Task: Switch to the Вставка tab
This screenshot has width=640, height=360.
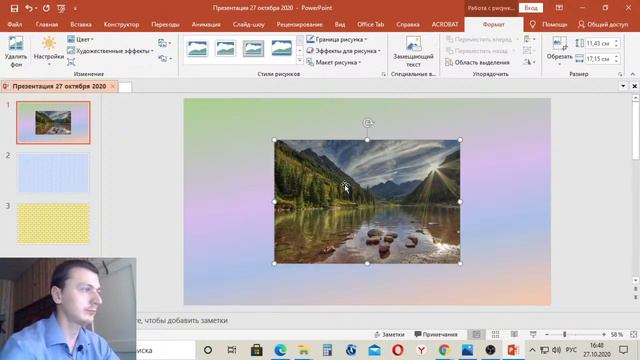Action: 81,24
